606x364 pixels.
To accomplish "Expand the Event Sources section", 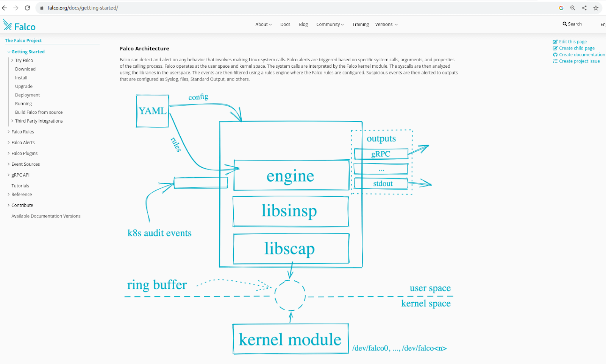I will coord(9,164).
